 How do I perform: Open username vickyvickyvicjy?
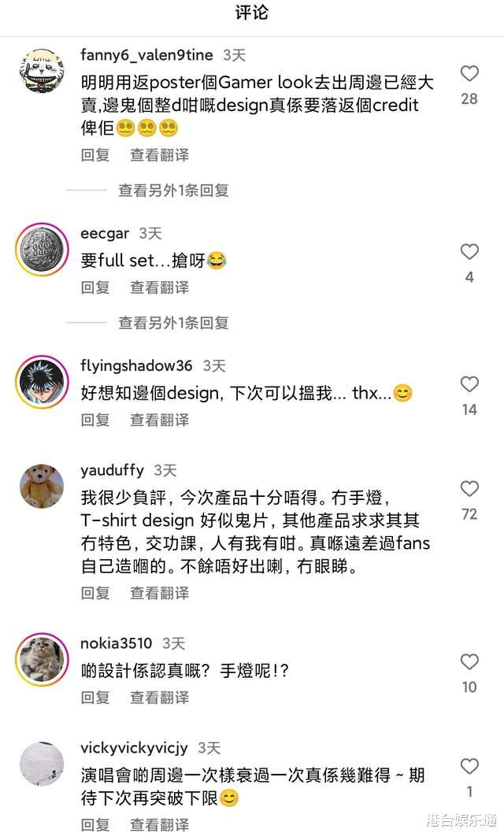pos(134,748)
